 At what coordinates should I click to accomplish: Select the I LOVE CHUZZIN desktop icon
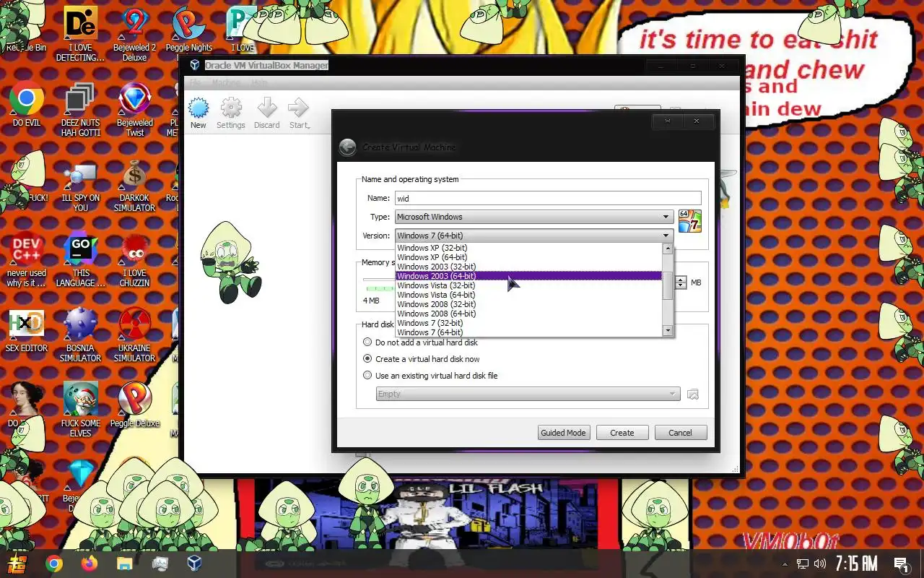pyautogui.click(x=134, y=251)
